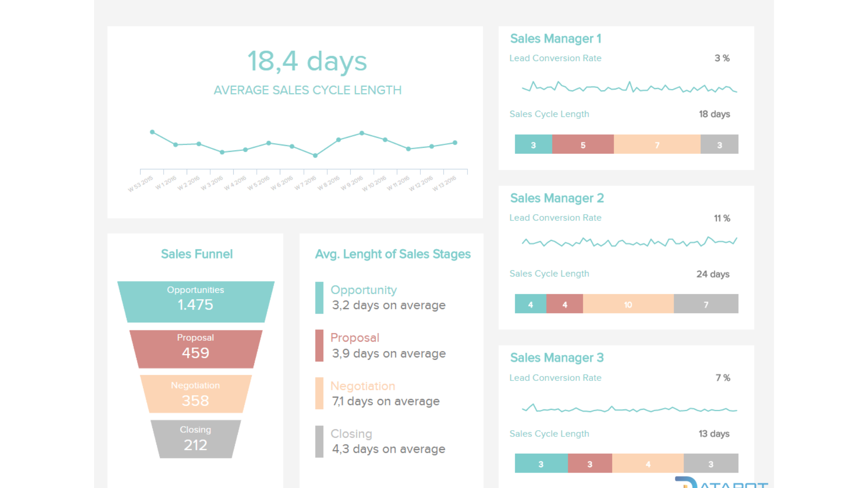The height and width of the screenshot is (488, 868).
Task: Click the lowest data point at W 7 2016
Action: tap(315, 155)
